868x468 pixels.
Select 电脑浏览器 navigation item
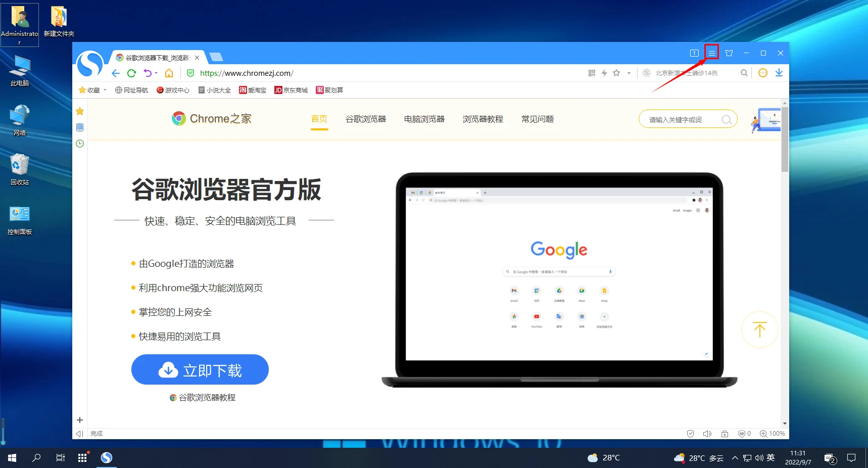(x=424, y=119)
